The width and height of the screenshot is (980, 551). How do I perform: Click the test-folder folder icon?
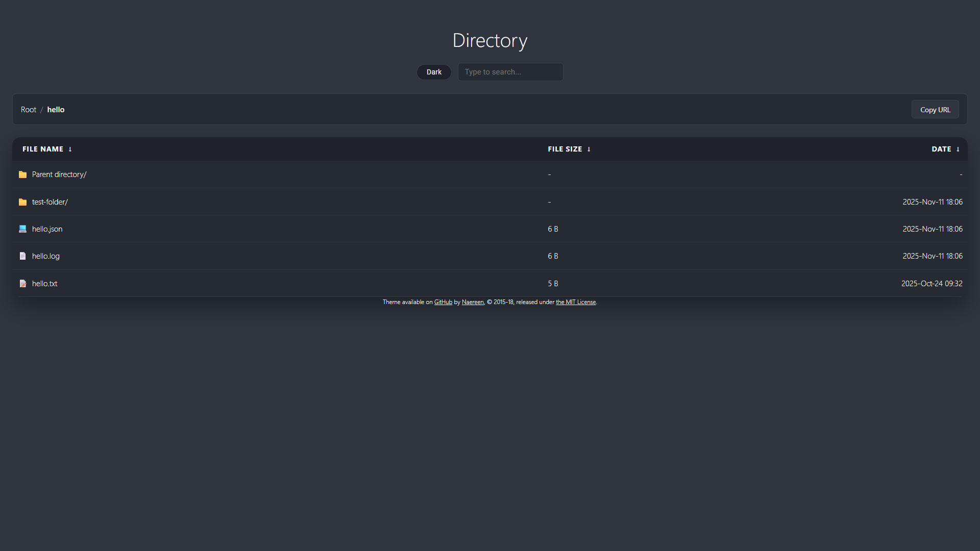click(x=22, y=202)
